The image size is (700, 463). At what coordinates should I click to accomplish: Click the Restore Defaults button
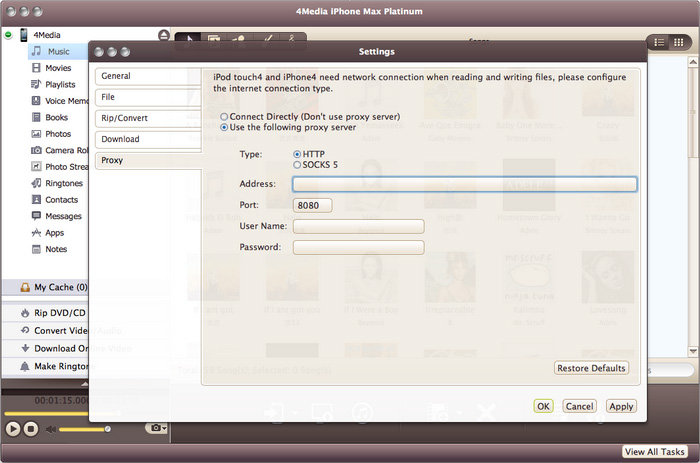click(x=591, y=368)
